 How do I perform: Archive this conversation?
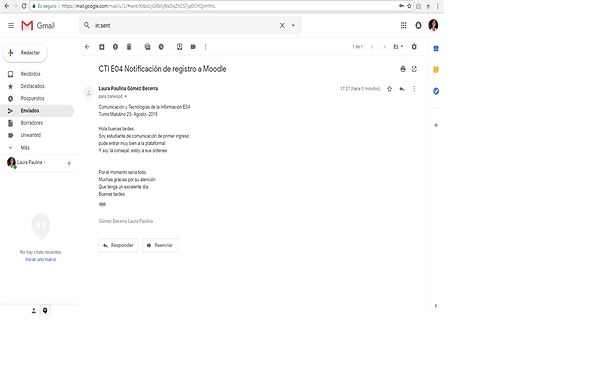101,47
